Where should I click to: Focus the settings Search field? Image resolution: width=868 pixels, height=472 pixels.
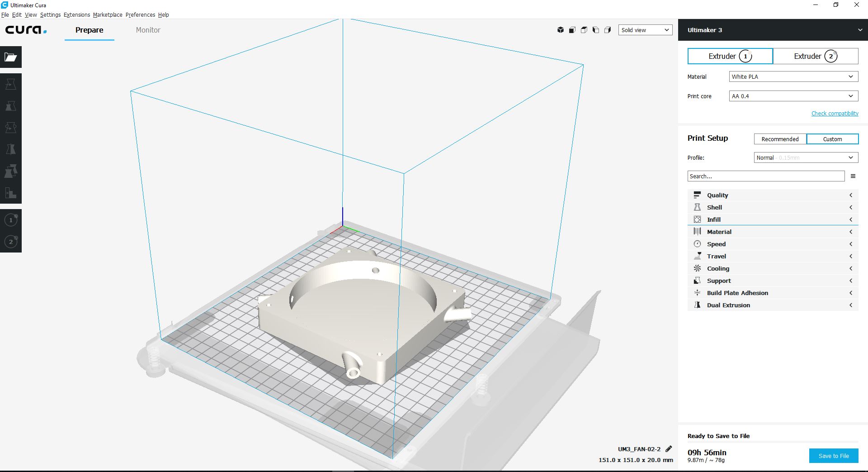point(766,176)
